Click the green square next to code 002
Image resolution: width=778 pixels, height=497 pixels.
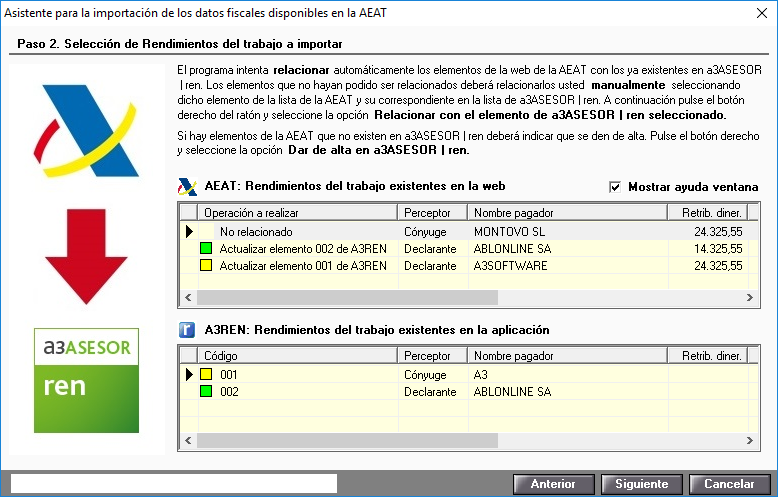206,391
